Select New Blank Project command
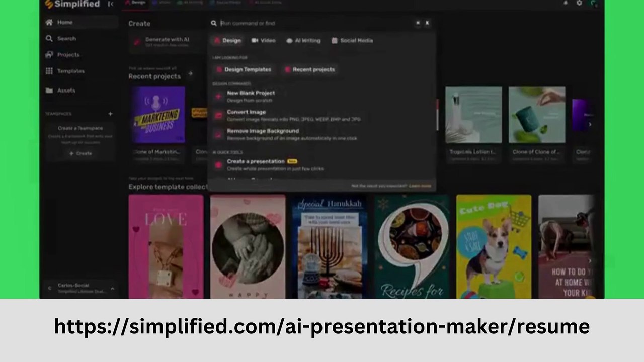The height and width of the screenshot is (362, 644). click(322, 96)
